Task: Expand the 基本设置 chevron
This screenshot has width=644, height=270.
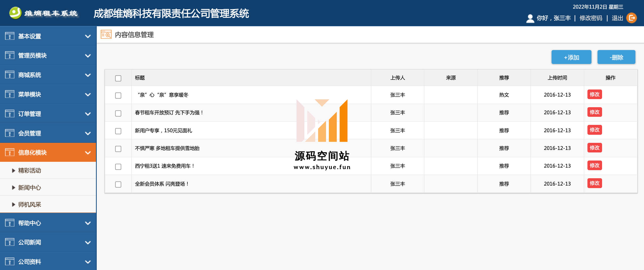Action: [88, 36]
